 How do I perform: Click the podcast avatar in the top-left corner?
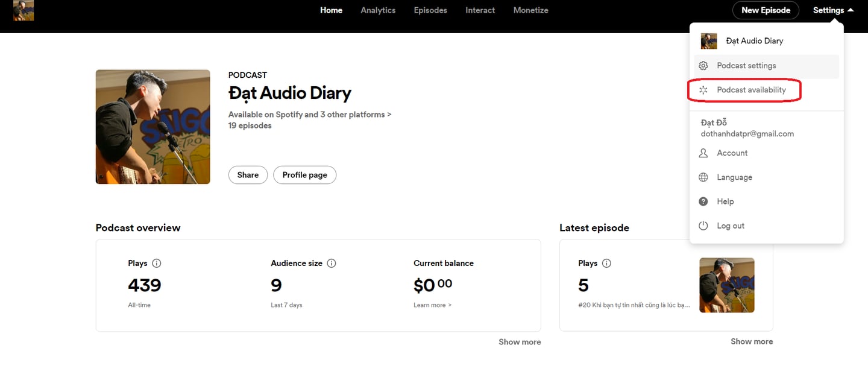pyautogui.click(x=24, y=10)
